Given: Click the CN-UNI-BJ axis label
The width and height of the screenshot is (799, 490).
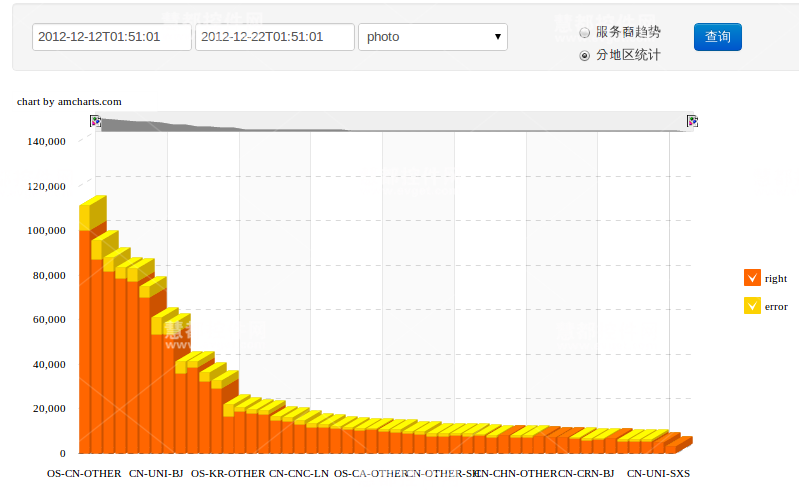Looking at the screenshot, I should click(x=156, y=474).
